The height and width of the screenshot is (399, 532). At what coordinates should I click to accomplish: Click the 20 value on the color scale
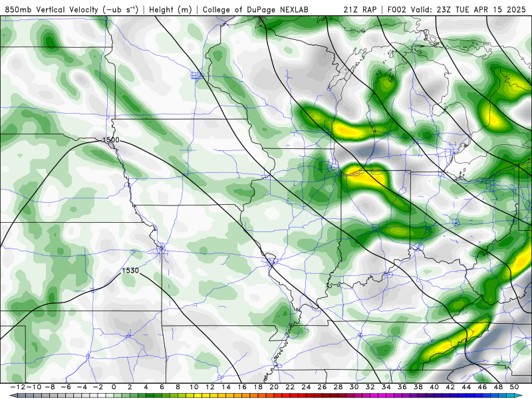(x=274, y=387)
